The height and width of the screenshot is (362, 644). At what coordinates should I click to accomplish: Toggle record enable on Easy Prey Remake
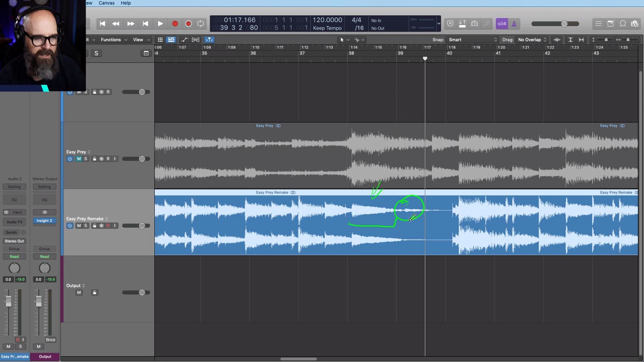[x=108, y=226]
